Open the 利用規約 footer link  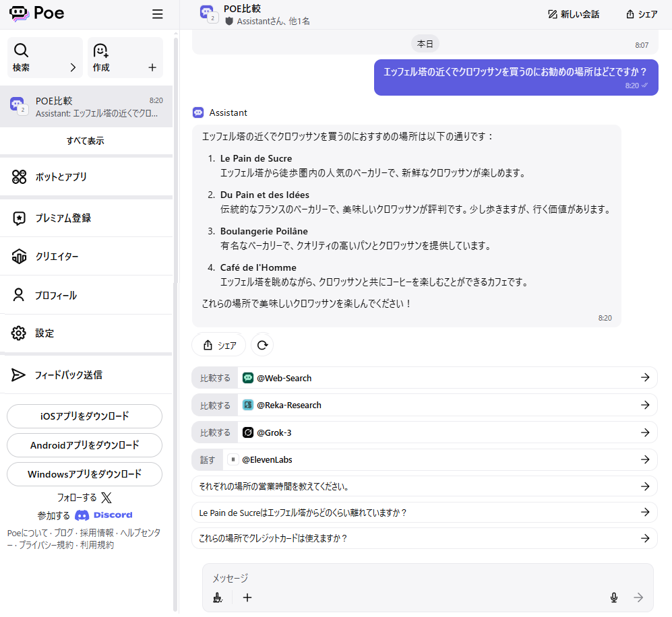[97, 545]
